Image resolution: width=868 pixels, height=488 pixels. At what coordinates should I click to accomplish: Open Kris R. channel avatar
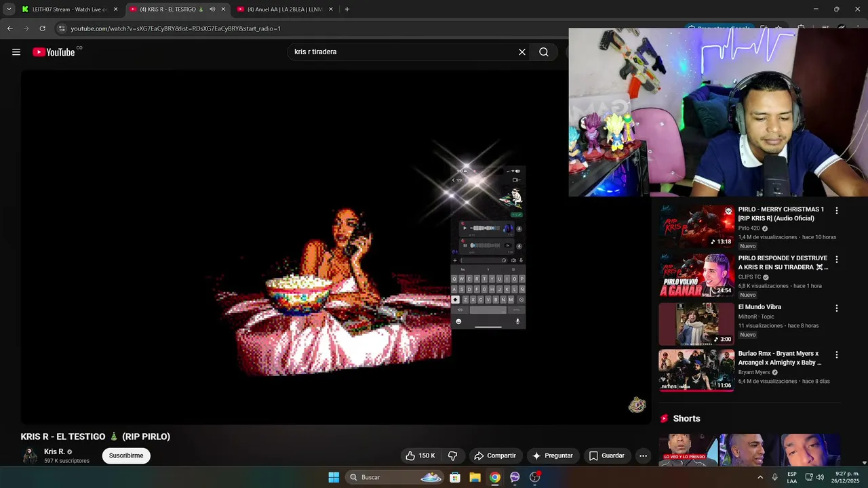coord(30,455)
